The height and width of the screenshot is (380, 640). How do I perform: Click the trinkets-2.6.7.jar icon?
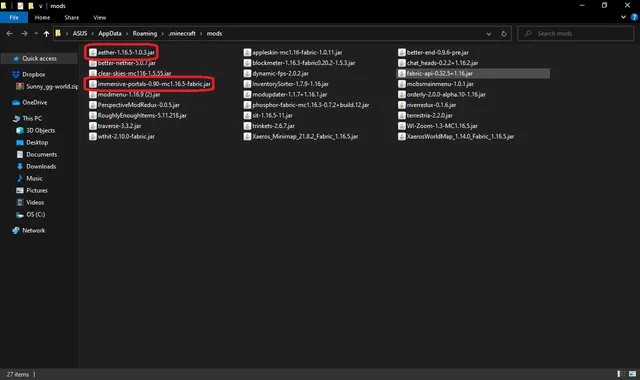[247, 126]
